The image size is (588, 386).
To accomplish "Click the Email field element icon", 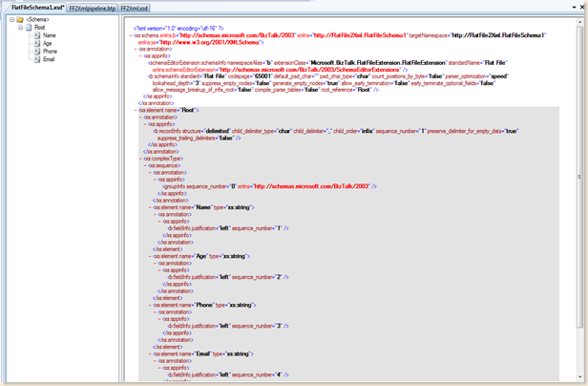I will click(38, 58).
